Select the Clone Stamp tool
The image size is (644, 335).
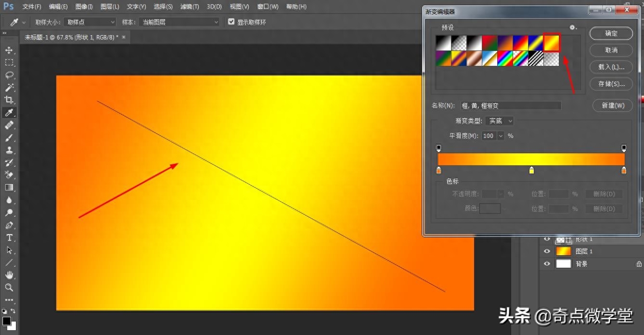[9, 150]
